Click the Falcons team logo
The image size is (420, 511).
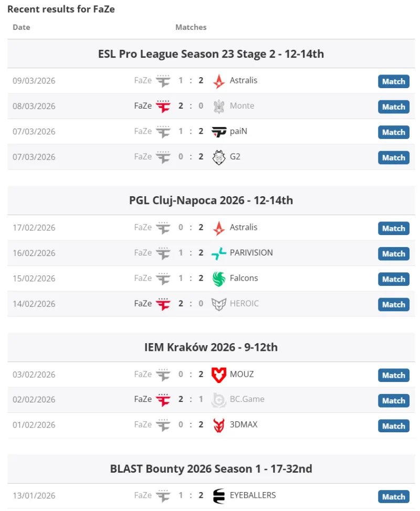(218, 279)
